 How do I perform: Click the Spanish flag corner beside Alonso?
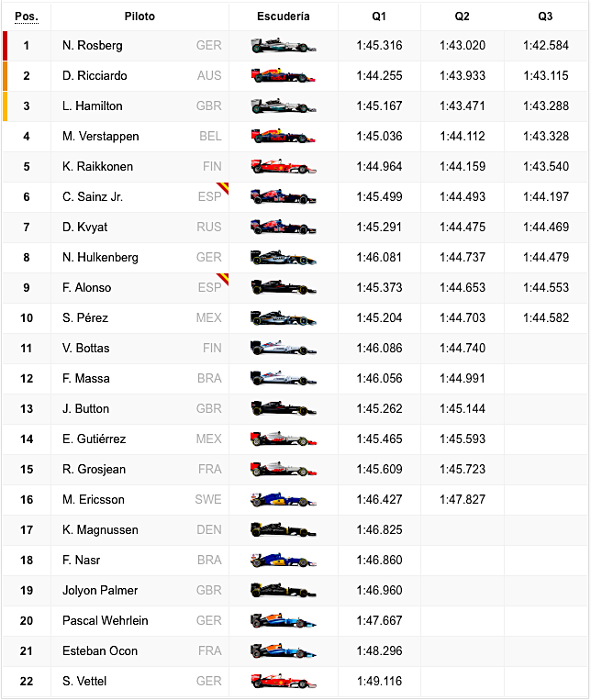pyautogui.click(x=224, y=278)
